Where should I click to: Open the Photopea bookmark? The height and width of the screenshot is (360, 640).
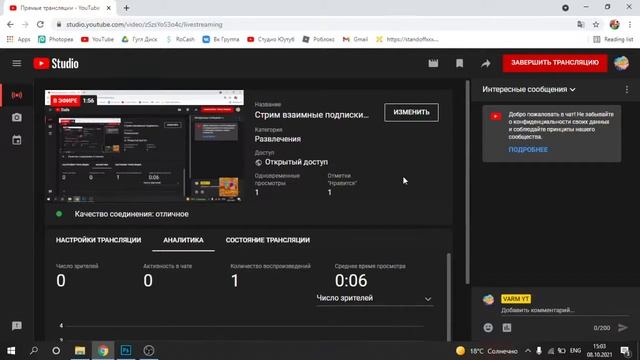coord(56,39)
